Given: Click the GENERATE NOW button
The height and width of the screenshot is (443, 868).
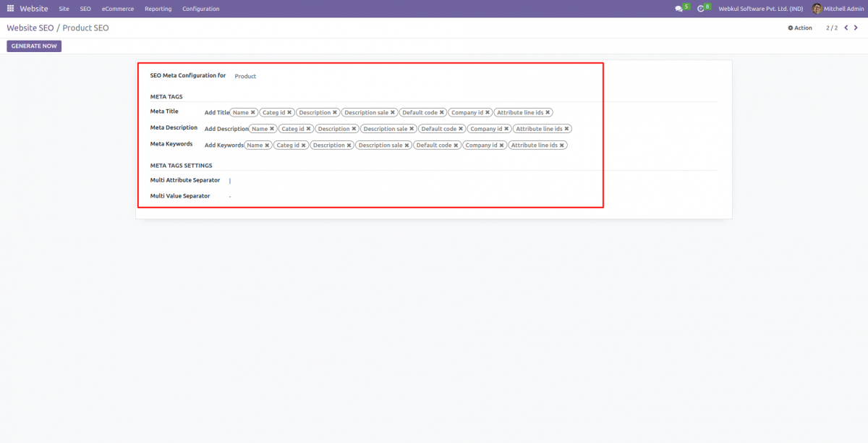Looking at the screenshot, I should click(33, 46).
